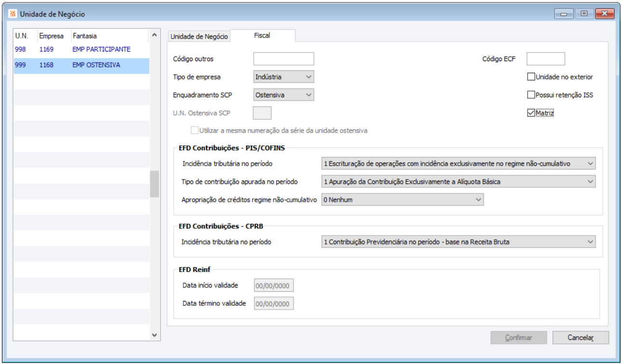Maximize the Unidade de Negócio window
Viewport: 622px width, 364px height.
tap(584, 14)
